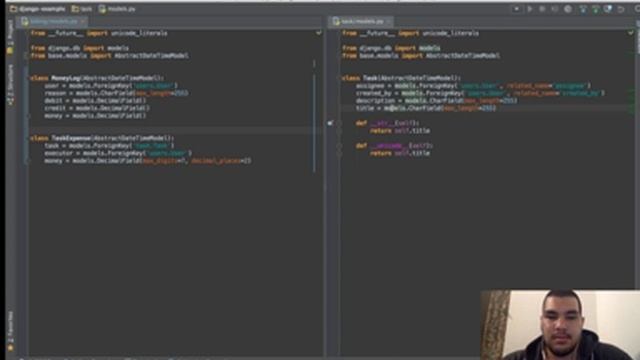The width and height of the screenshot is (640, 360).
Task: Close the billing/models.py tab
Action: tap(83, 21)
